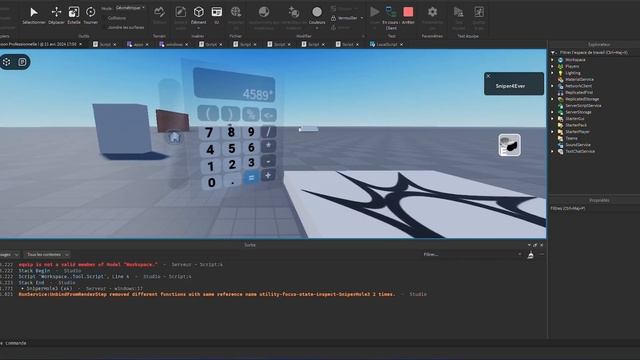640x360 pixels.
Task: Click the calculator open parenthesis key
Action: click(208, 113)
